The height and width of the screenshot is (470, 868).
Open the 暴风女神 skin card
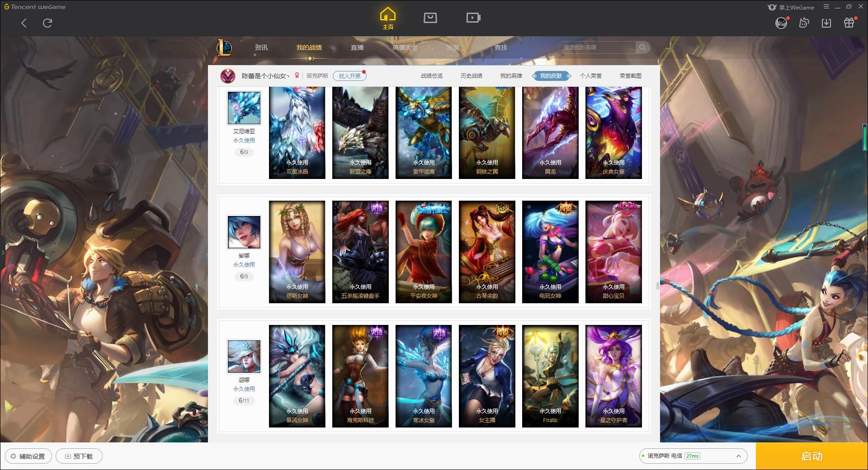(297, 376)
